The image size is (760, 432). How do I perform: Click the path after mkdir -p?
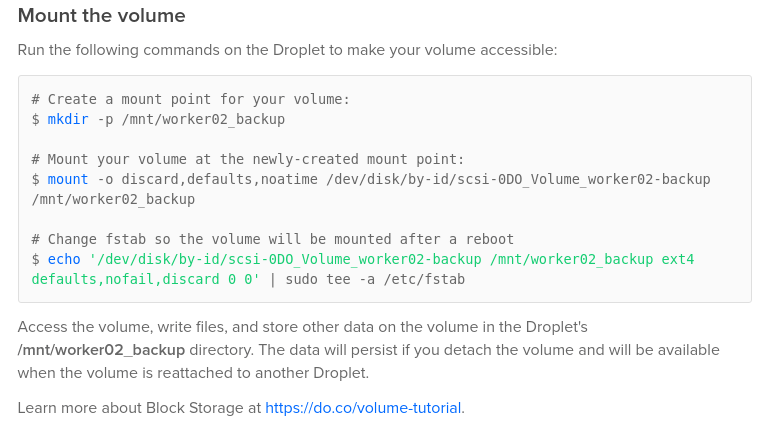[203, 119]
